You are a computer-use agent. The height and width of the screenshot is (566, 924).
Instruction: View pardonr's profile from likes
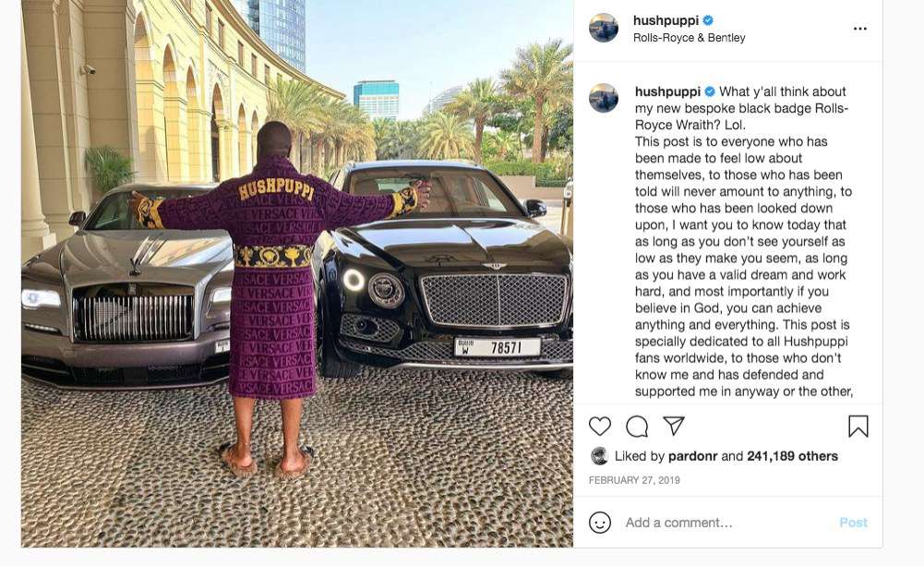[x=693, y=456]
